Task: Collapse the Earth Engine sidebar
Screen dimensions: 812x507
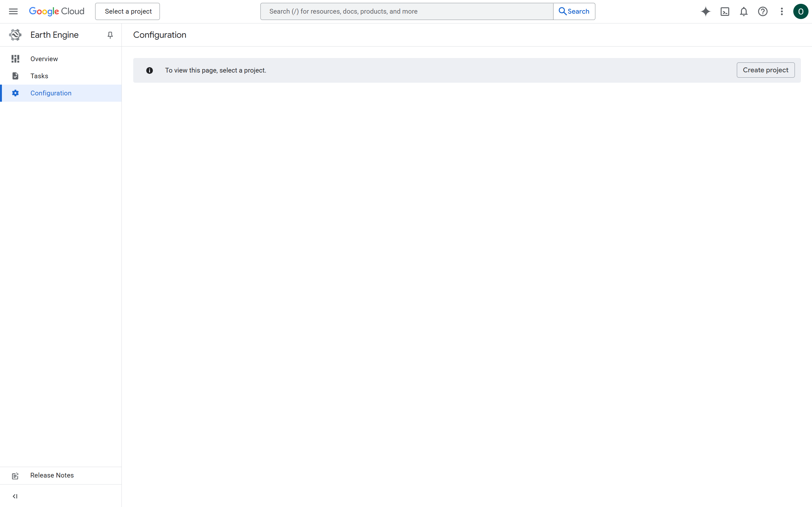Action: point(15,496)
